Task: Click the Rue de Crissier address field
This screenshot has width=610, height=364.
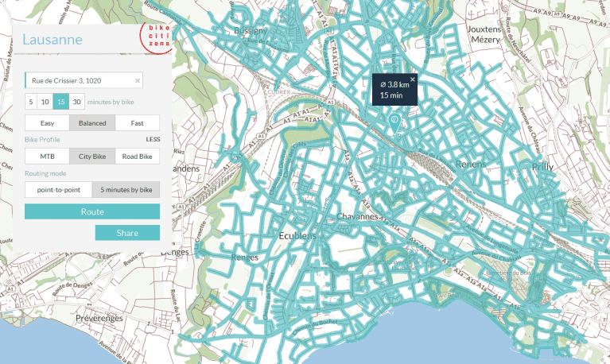Action: pos(78,80)
